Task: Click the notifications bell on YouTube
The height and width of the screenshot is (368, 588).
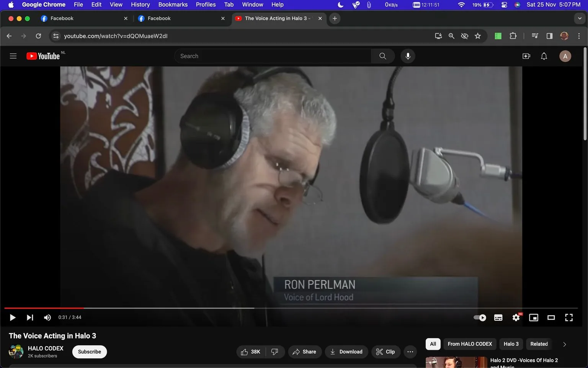Action: click(544, 56)
